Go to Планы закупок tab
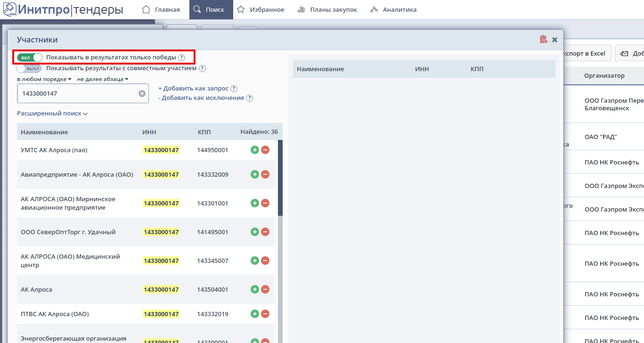The image size is (644, 343). [x=327, y=9]
